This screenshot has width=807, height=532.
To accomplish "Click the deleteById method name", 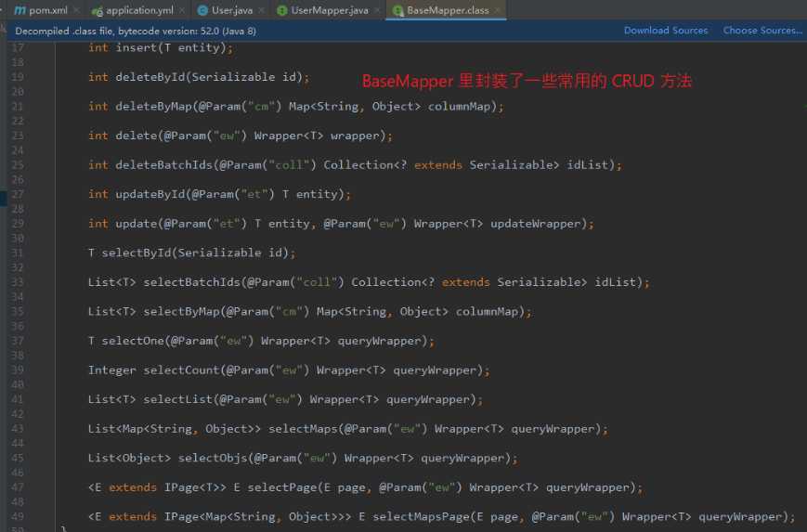I will click(150, 77).
